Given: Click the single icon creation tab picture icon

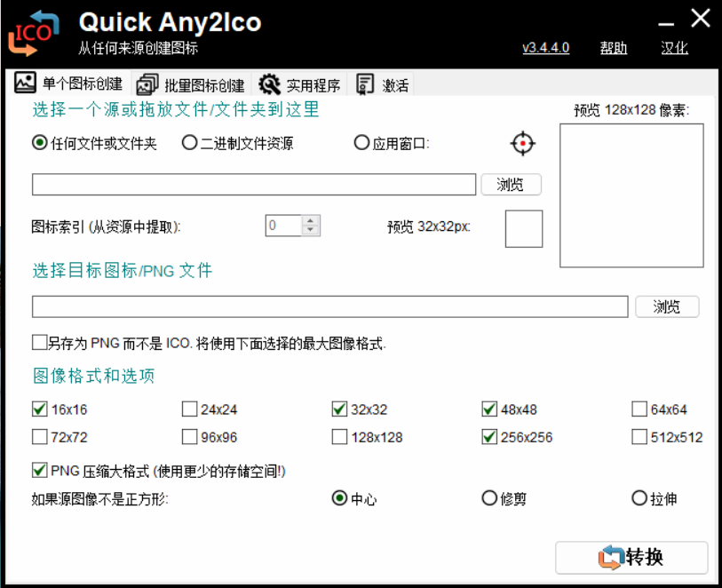Looking at the screenshot, I should coord(25,83).
